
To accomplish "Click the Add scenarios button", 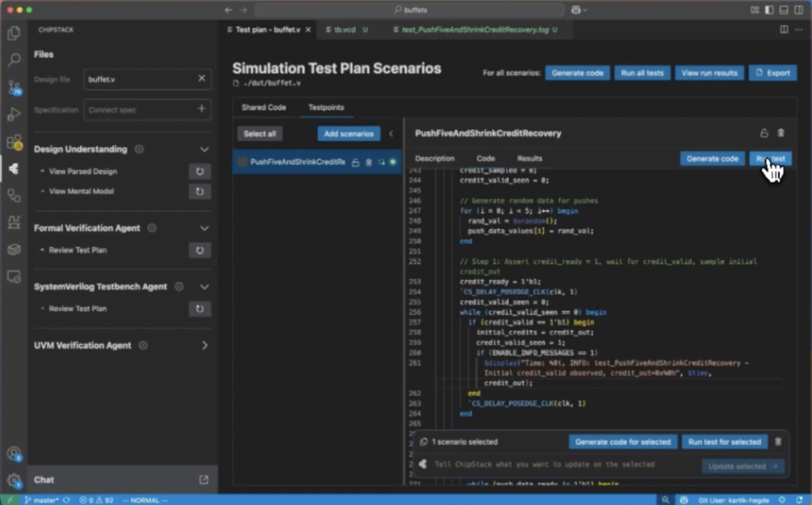I will click(349, 134).
